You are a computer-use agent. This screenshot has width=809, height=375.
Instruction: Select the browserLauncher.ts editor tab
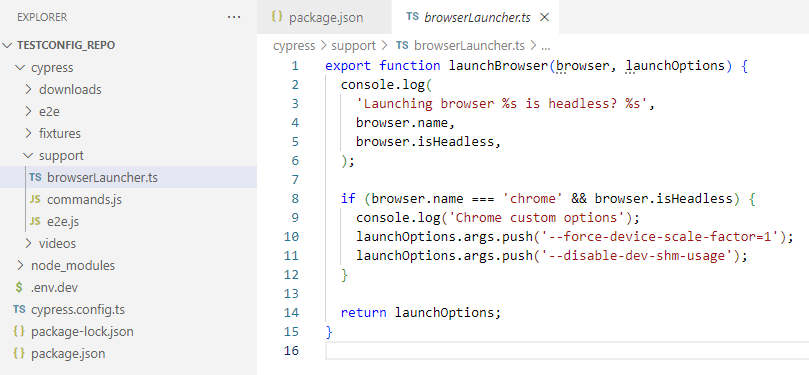coord(475,18)
